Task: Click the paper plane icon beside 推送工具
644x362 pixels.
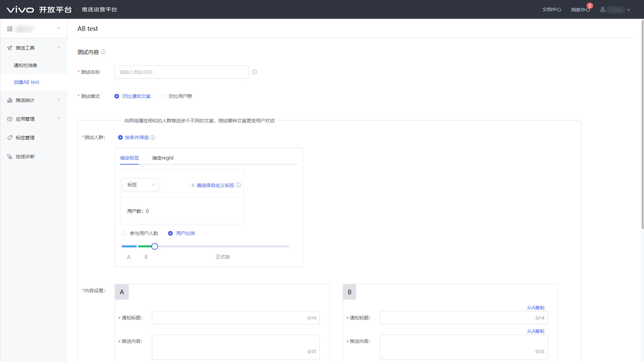Action: point(10,48)
